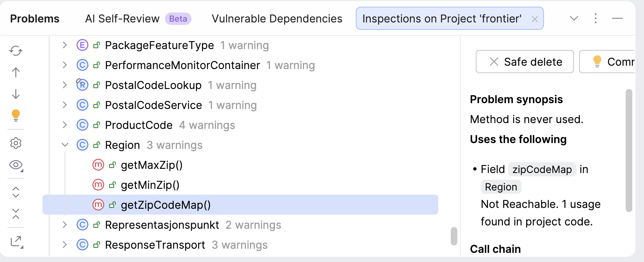Click the yellow quick-fix lightbulb icon
The width and height of the screenshot is (644, 262).
click(16, 115)
